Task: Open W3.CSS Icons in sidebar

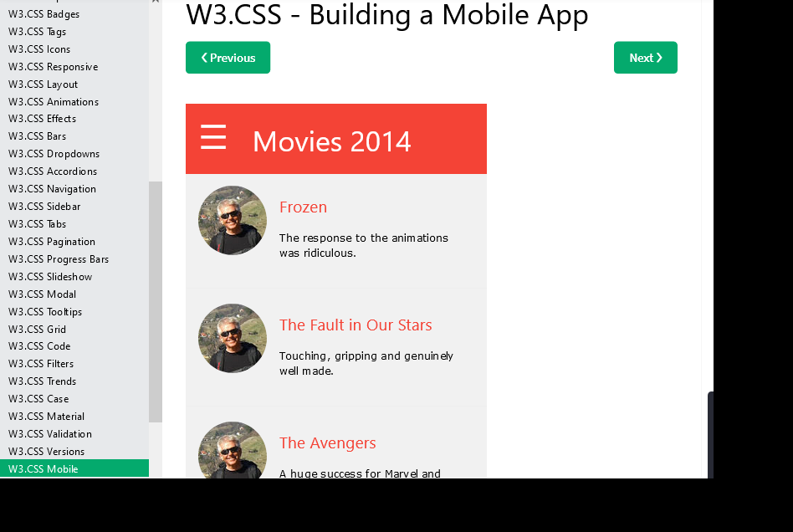Action: [x=74, y=49]
